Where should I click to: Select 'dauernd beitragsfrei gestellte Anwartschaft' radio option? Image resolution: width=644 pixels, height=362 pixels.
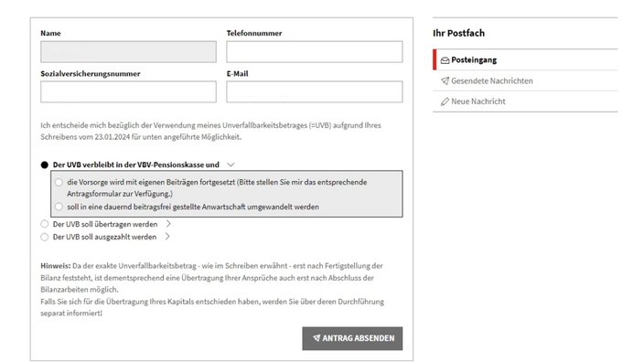coord(59,207)
